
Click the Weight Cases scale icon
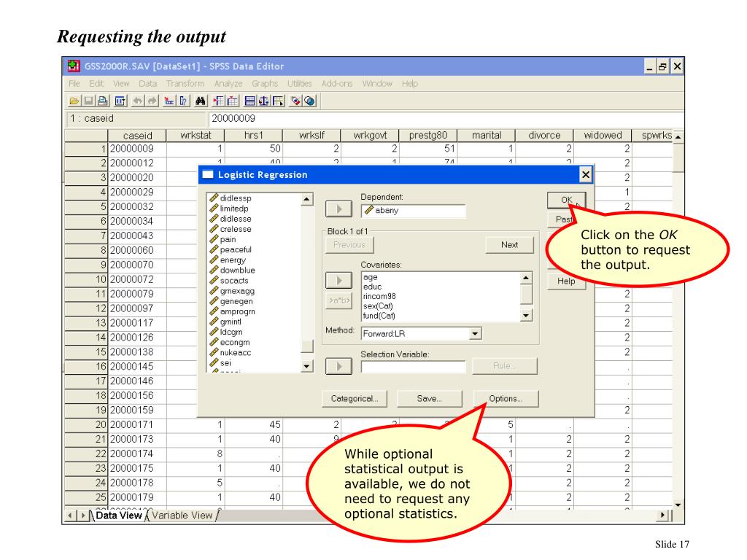tap(264, 101)
